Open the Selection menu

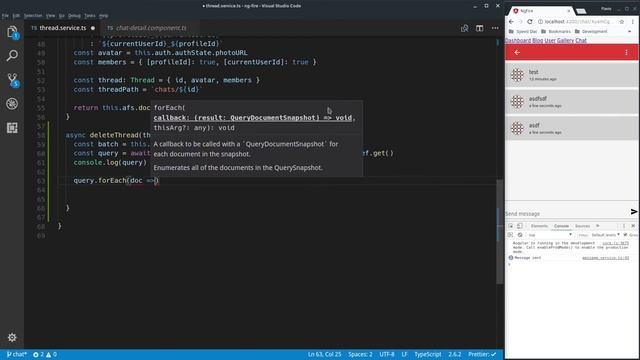coord(33,16)
